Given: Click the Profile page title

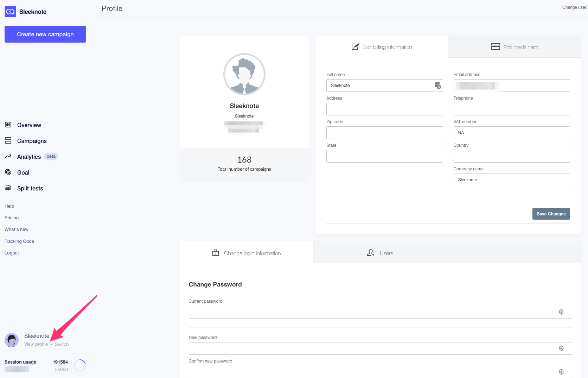Looking at the screenshot, I should [112, 8].
